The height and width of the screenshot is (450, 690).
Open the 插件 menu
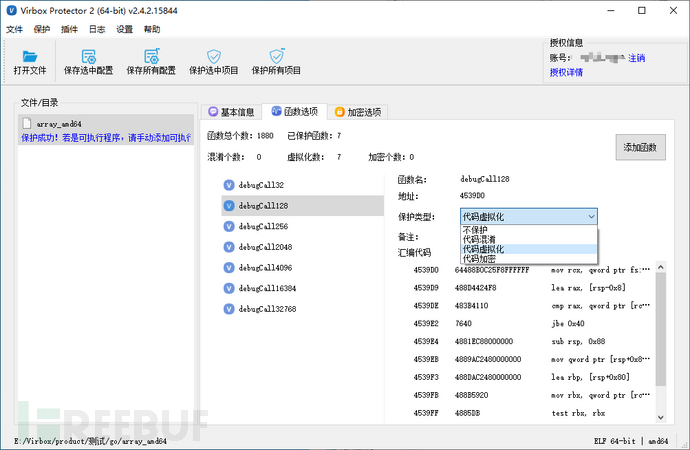(69, 29)
